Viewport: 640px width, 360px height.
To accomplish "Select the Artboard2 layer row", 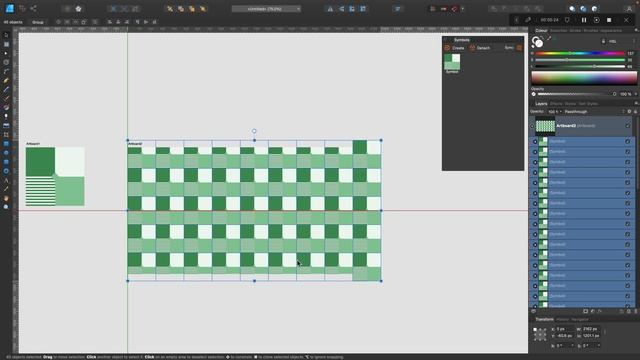I will coord(582,126).
